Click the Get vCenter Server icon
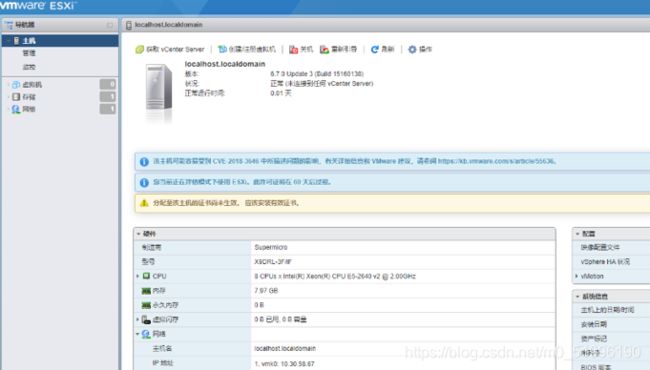 139,49
